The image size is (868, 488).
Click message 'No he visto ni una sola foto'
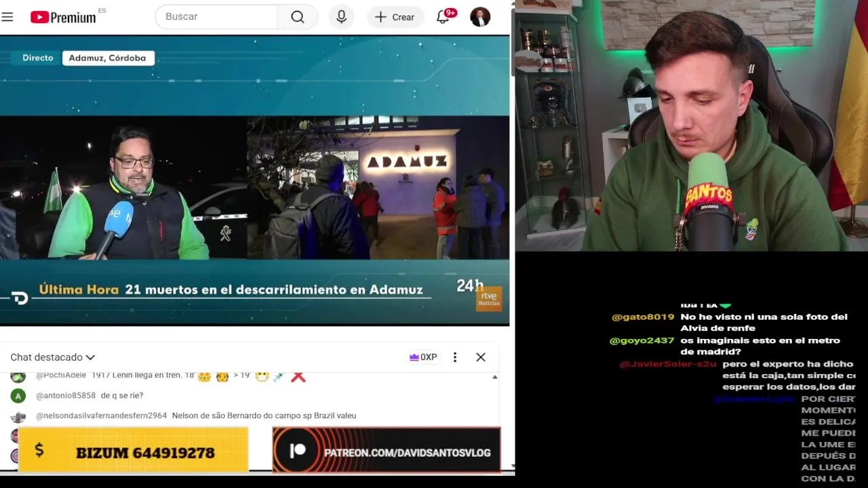point(764,323)
